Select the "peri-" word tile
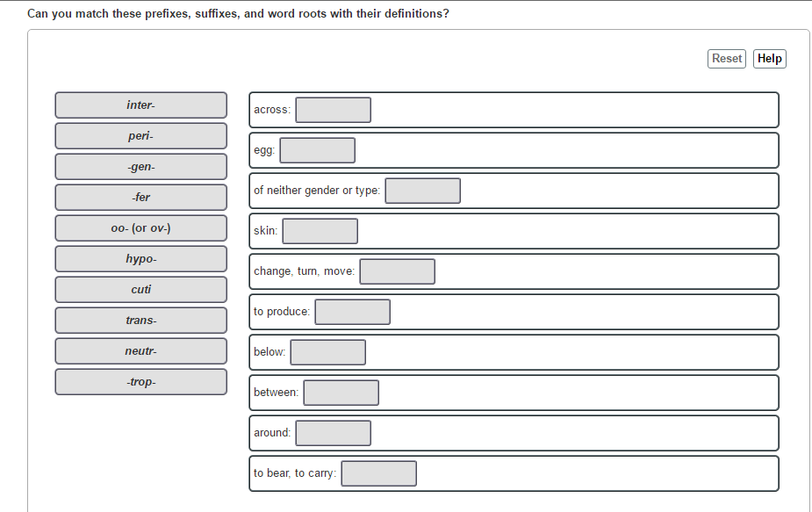The image size is (812, 512). click(x=140, y=135)
